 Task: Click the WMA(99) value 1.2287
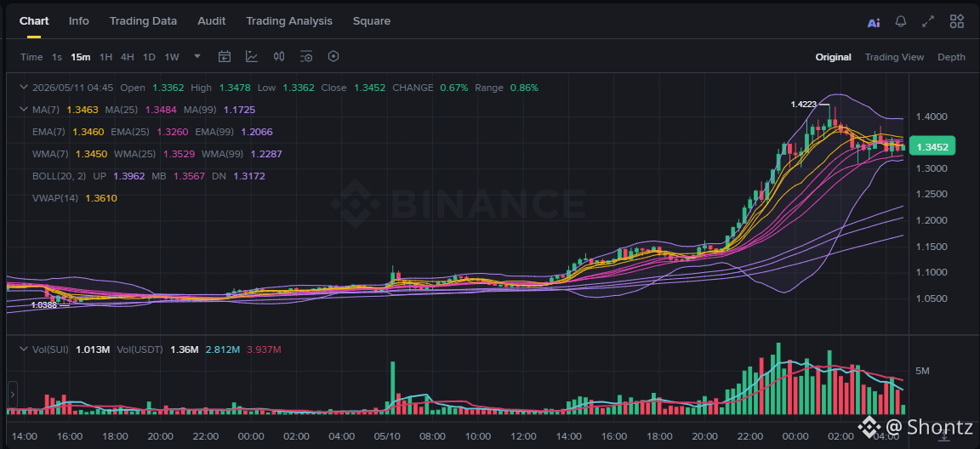[x=266, y=154]
